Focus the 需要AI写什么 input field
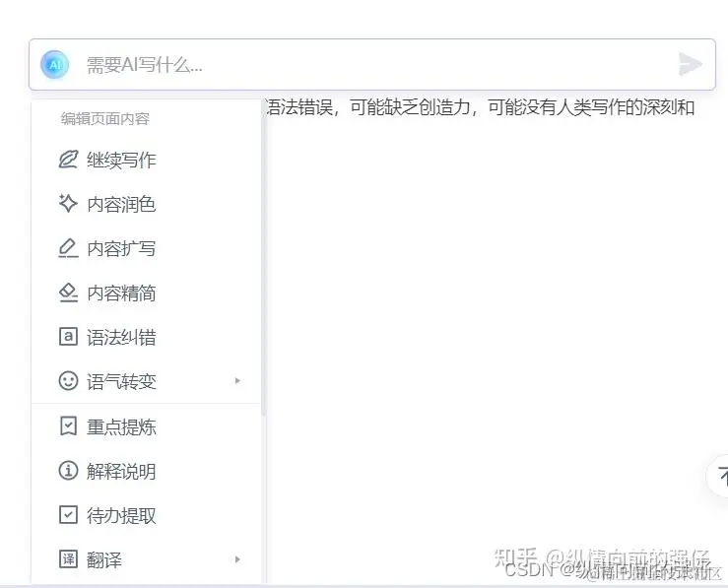Viewport: 728px width, 588px height. tap(372, 64)
